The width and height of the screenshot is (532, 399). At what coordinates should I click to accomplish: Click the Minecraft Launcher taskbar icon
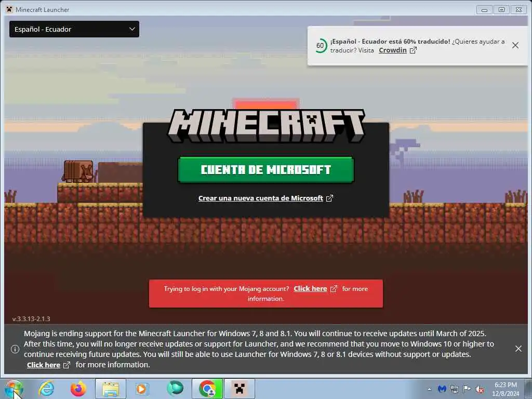click(x=240, y=389)
